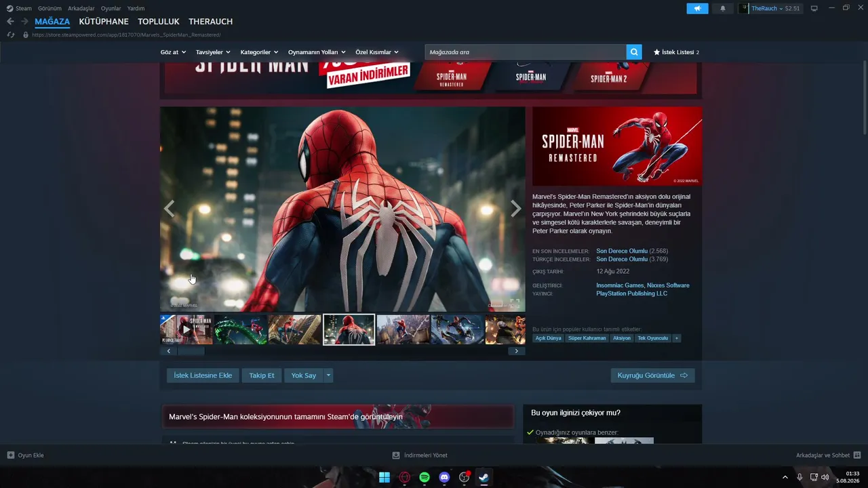
Task: Show hidden system tray icons
Action: point(785,477)
